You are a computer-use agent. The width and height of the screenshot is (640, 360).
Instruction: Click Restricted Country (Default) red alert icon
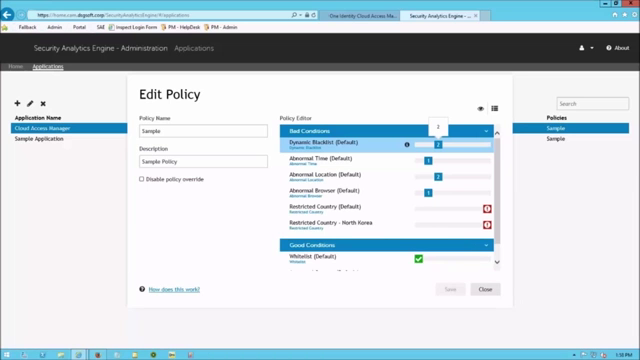click(x=487, y=209)
